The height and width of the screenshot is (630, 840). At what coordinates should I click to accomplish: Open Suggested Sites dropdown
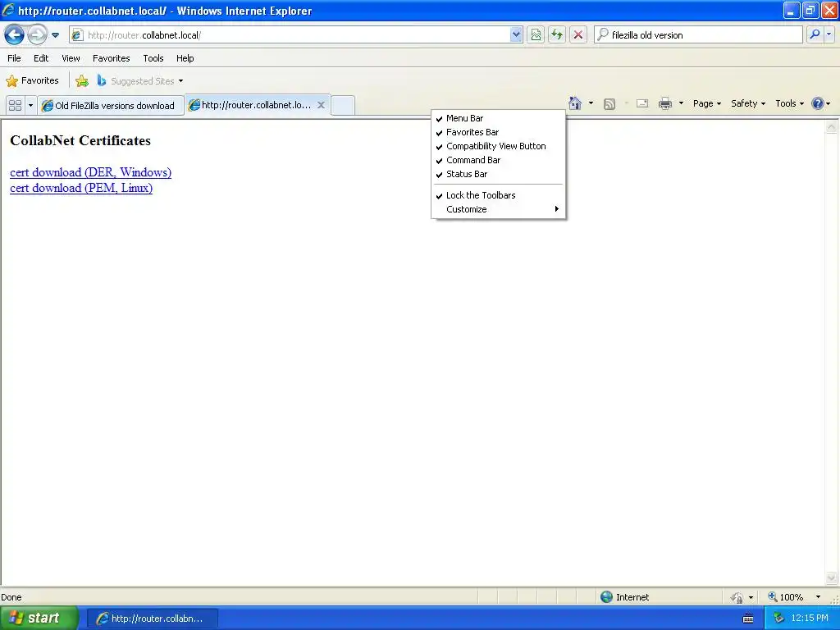coord(140,81)
